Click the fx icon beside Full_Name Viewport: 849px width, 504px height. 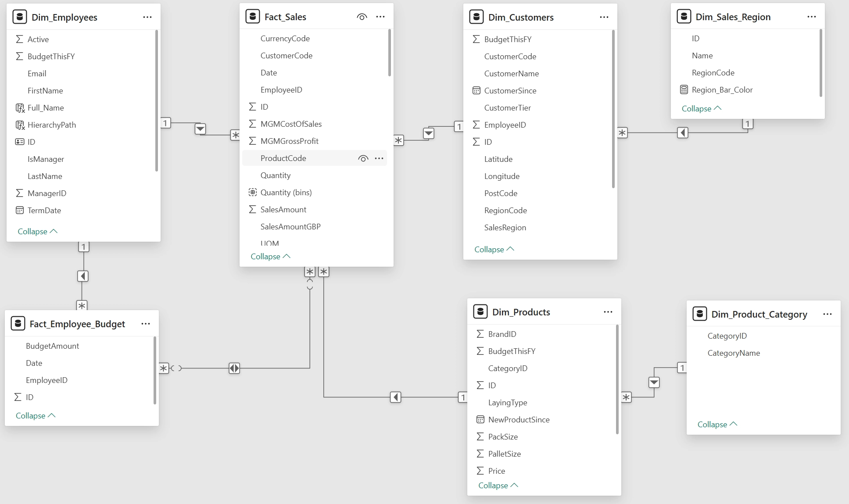20,107
